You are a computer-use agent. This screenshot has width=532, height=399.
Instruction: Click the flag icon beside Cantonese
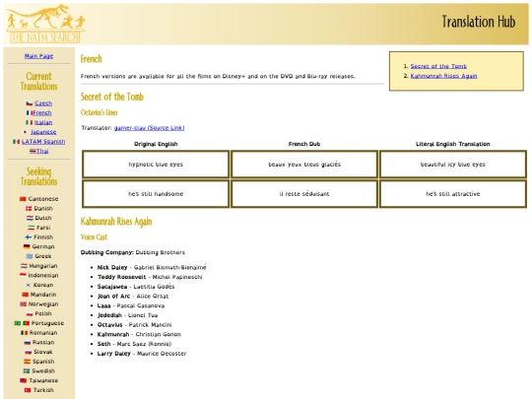click(23, 199)
